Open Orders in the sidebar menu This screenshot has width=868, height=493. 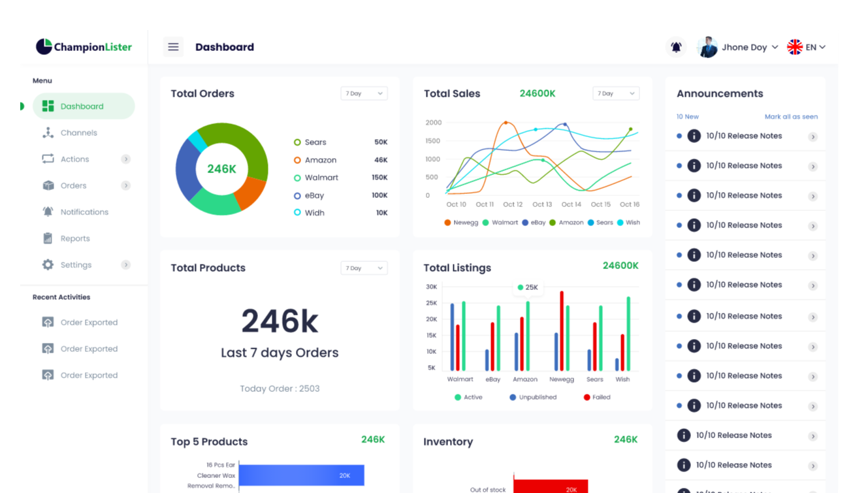pyautogui.click(x=74, y=185)
